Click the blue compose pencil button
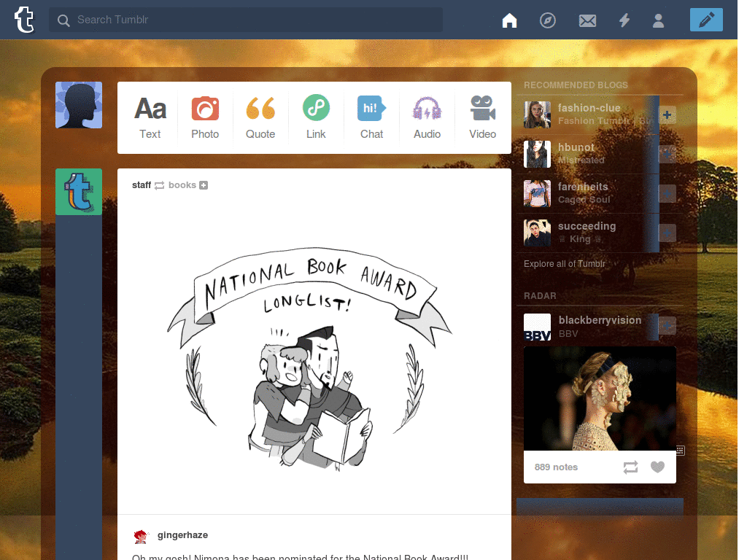The image size is (747, 560). pyautogui.click(x=706, y=20)
